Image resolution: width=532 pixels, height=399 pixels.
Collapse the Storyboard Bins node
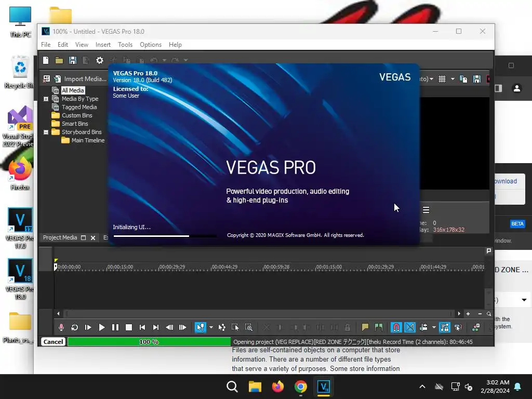coord(46,132)
